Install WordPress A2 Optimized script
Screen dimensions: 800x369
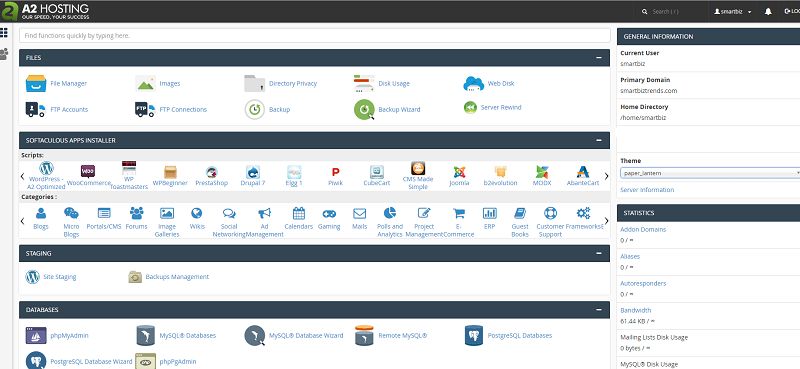[x=46, y=168]
